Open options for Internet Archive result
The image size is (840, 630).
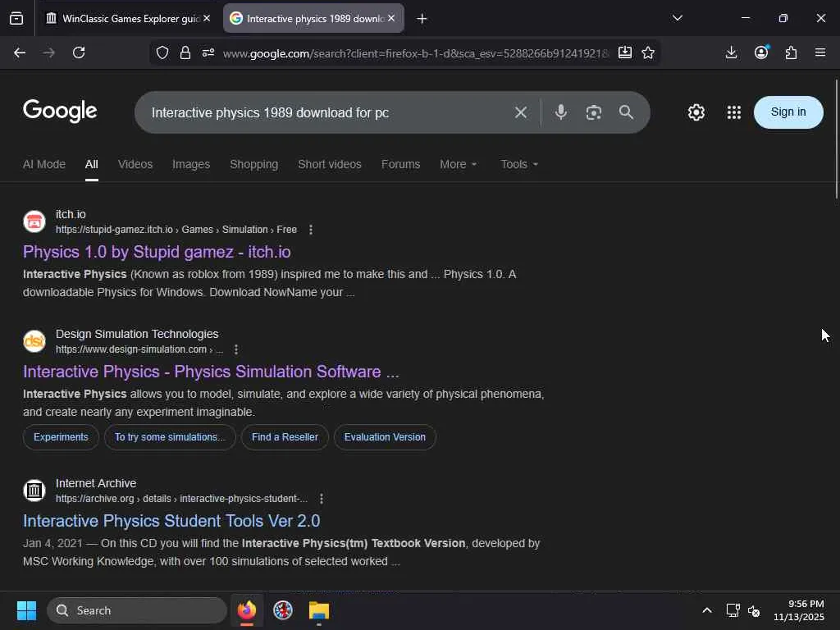pyautogui.click(x=322, y=499)
